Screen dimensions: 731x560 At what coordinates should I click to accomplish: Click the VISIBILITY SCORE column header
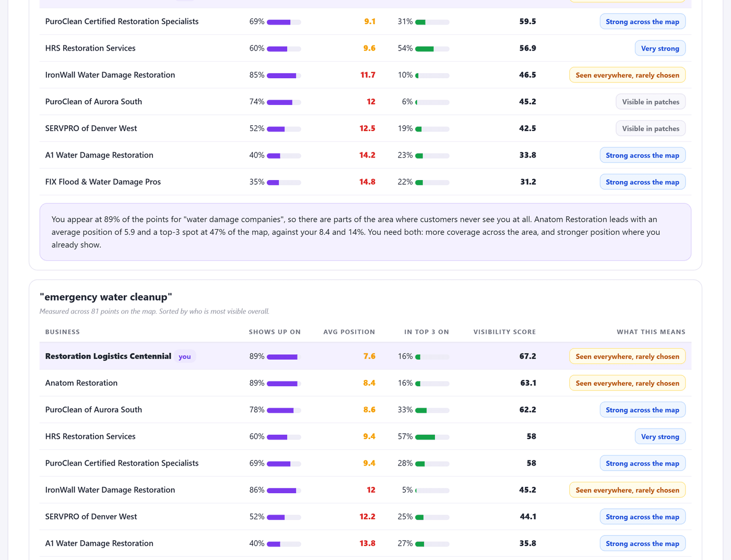pos(504,332)
